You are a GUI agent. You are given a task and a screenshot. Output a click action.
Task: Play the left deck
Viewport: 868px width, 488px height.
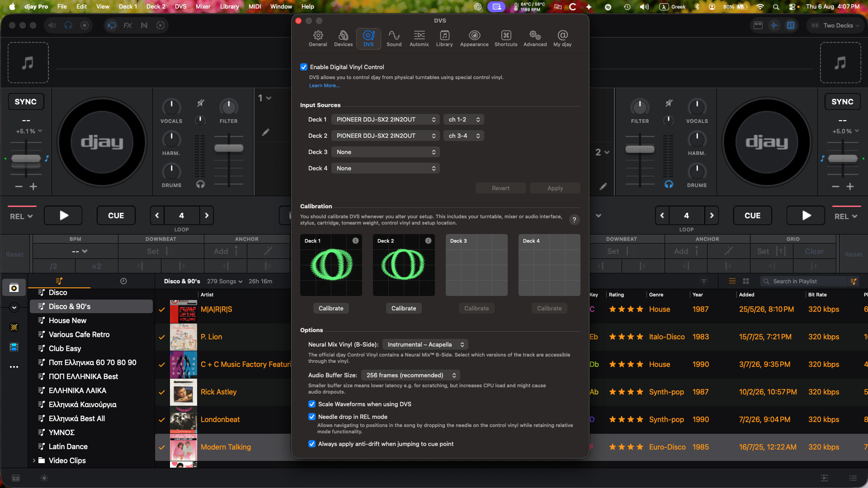(64, 216)
